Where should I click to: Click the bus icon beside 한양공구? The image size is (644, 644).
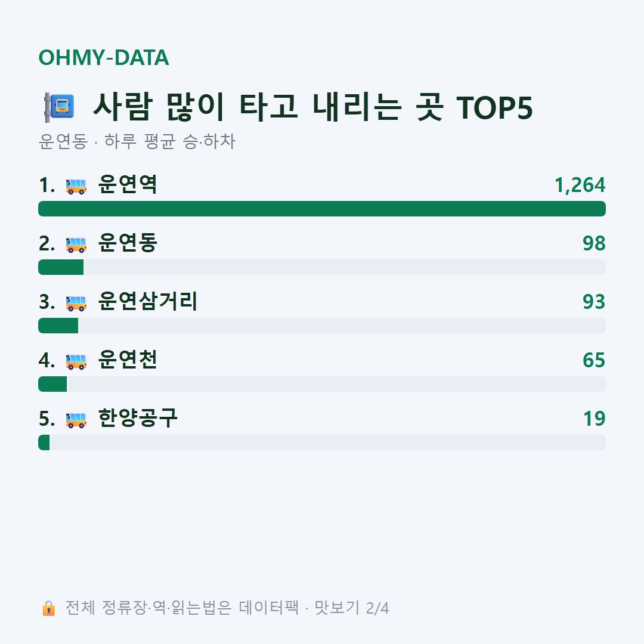(76, 420)
